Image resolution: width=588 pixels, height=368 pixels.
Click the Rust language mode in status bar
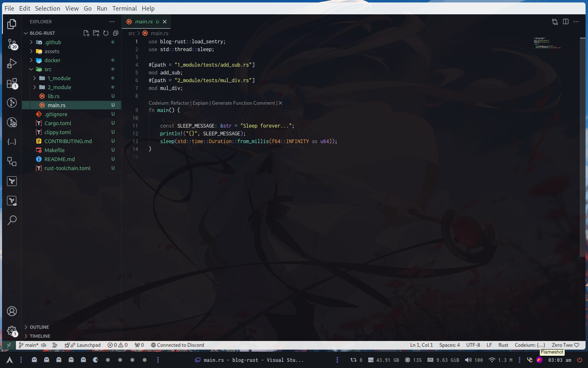point(503,345)
